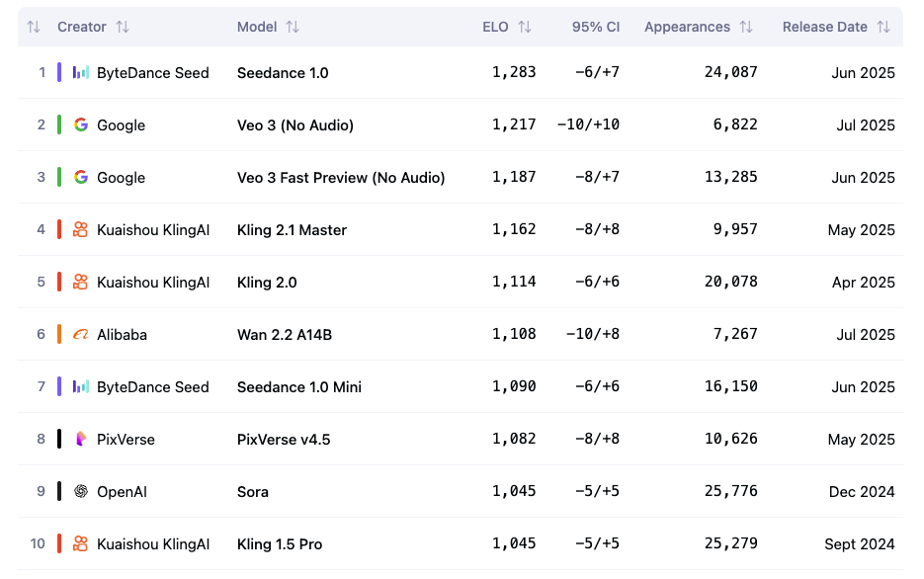The height and width of the screenshot is (579, 924).
Task: Sort by Release Date column arrows
Action: pos(883,27)
